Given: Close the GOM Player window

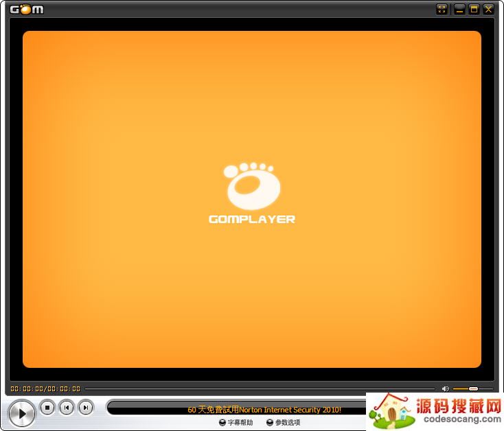Looking at the screenshot, I should point(488,9).
